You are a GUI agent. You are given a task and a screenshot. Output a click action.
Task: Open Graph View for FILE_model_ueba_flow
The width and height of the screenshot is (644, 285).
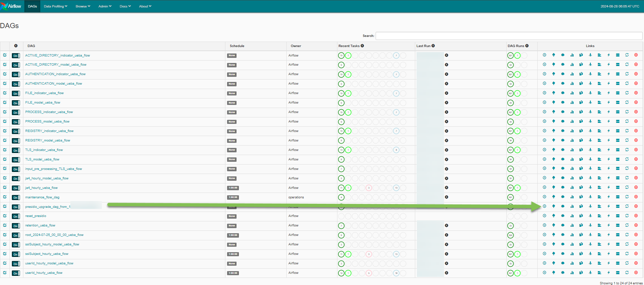tap(563, 102)
